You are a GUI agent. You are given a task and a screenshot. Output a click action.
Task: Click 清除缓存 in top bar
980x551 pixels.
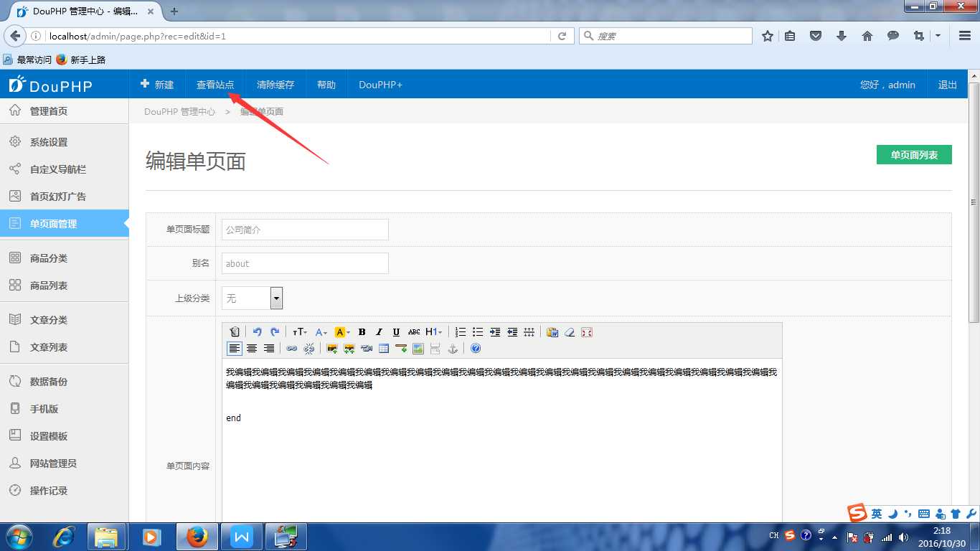point(275,85)
